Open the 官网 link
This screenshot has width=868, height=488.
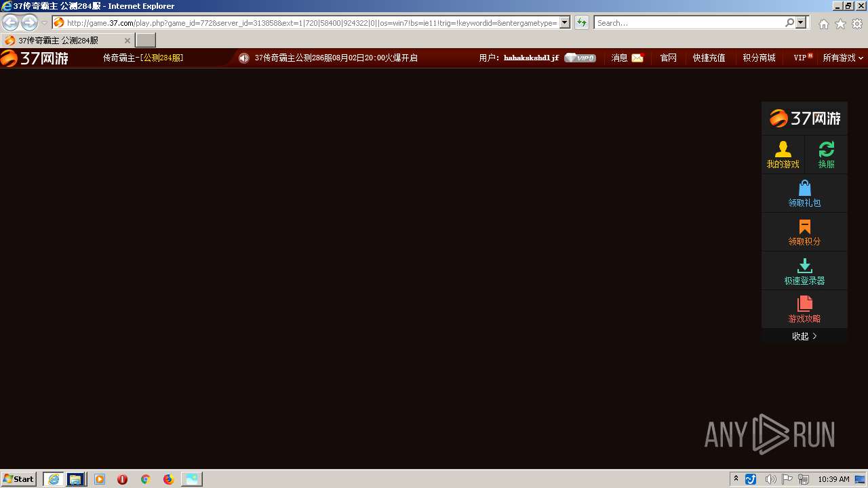668,58
